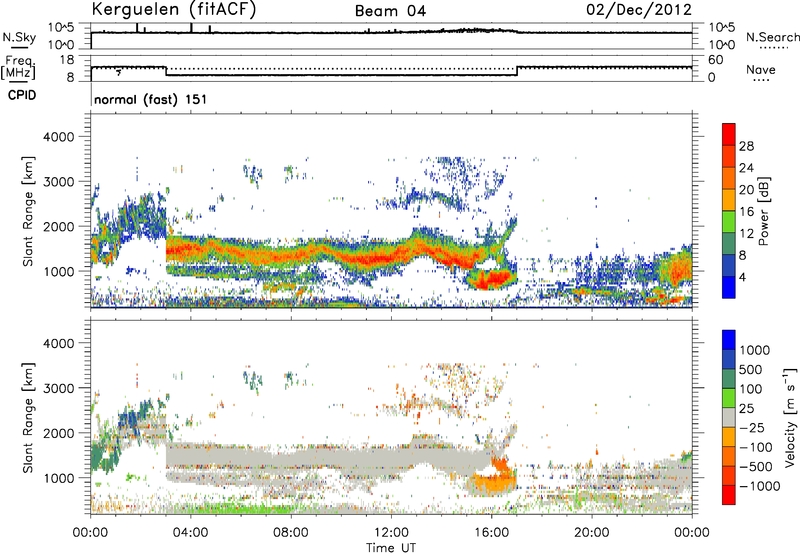
Task: Click the '18' tick on the frequency axis
Action: [x=67, y=60]
